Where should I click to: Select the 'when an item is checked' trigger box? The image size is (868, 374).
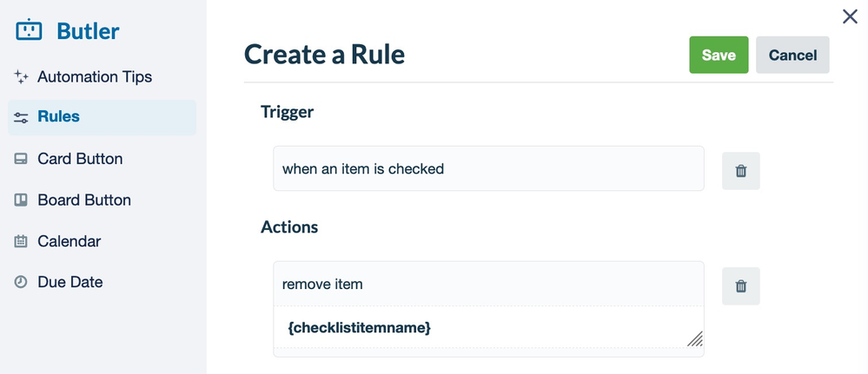point(488,168)
